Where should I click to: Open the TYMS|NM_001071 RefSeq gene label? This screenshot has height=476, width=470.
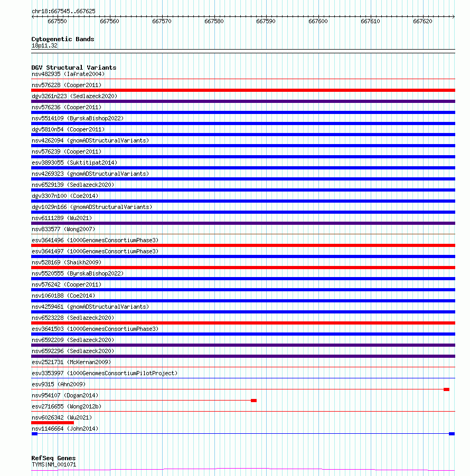click(54, 465)
